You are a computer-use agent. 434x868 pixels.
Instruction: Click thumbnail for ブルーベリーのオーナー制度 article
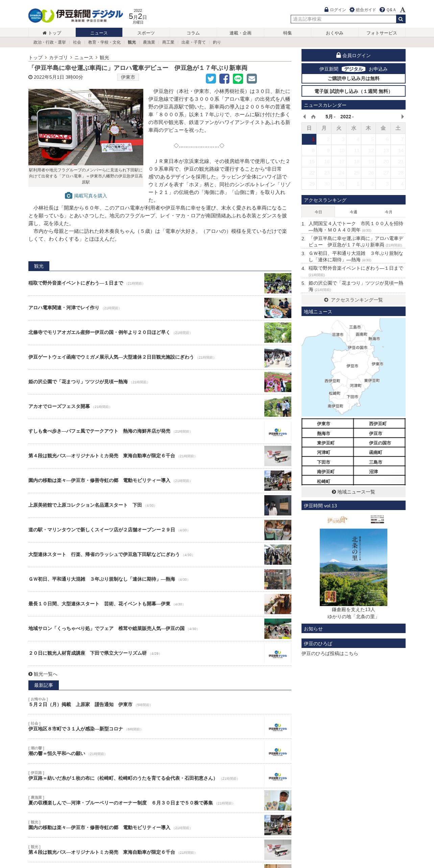[x=278, y=800]
